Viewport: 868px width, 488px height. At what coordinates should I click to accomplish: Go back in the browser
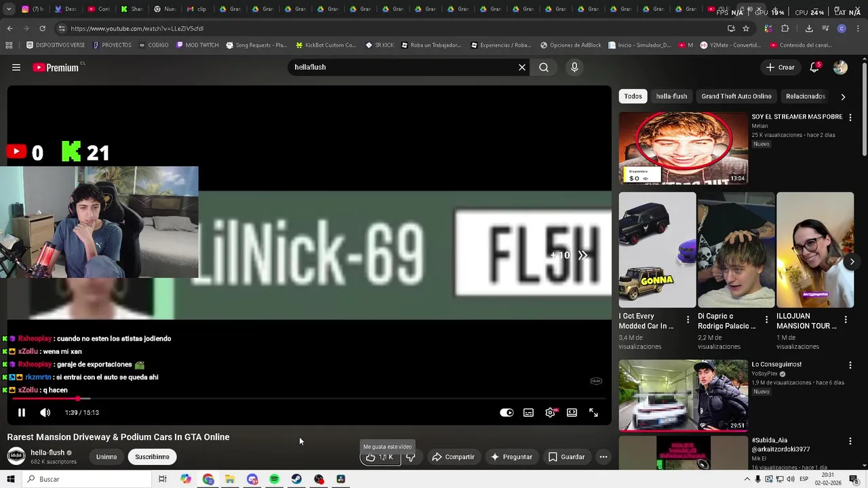click(9, 28)
